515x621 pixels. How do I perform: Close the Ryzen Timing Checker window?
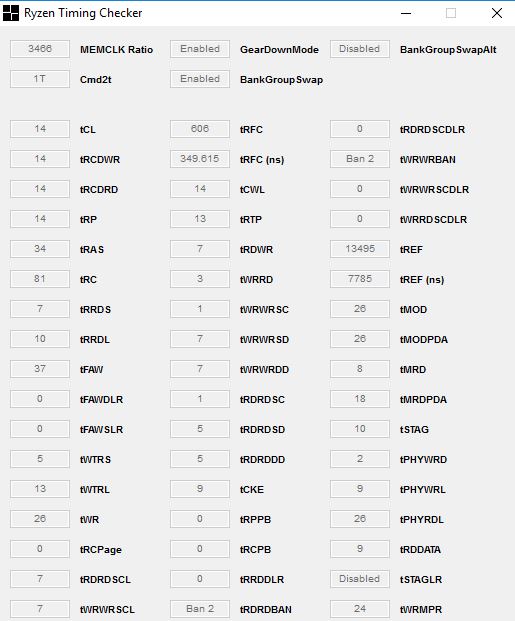(x=496, y=13)
